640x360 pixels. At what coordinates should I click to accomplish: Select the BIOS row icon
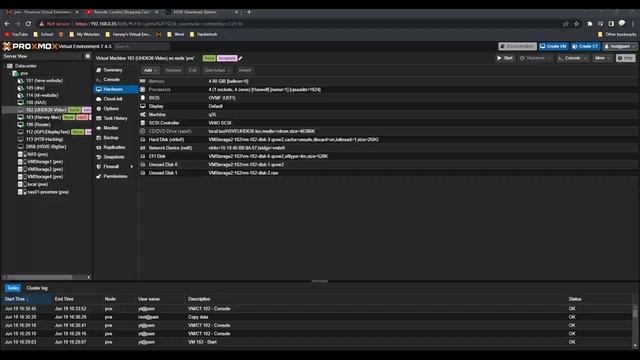[x=142, y=98]
